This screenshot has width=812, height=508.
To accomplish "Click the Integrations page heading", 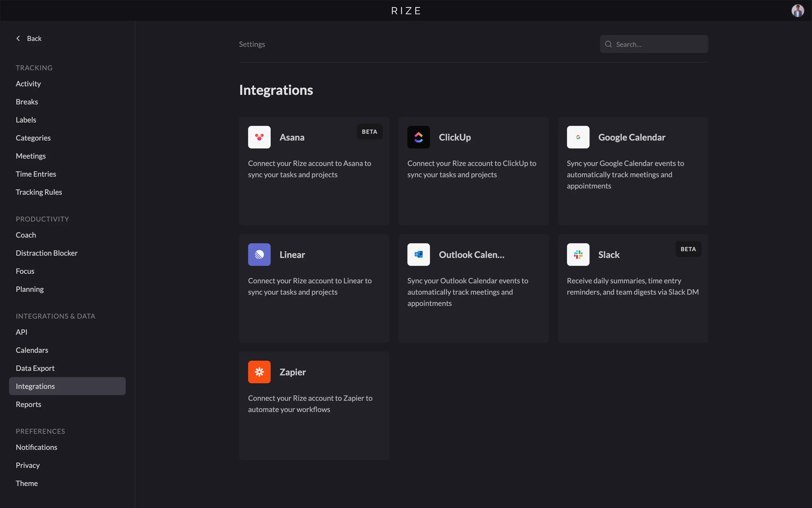I will [276, 90].
